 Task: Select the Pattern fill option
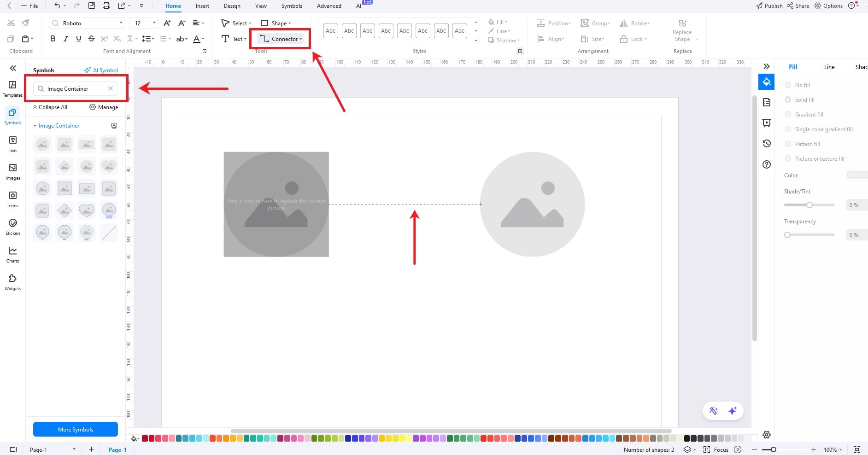(x=803, y=144)
